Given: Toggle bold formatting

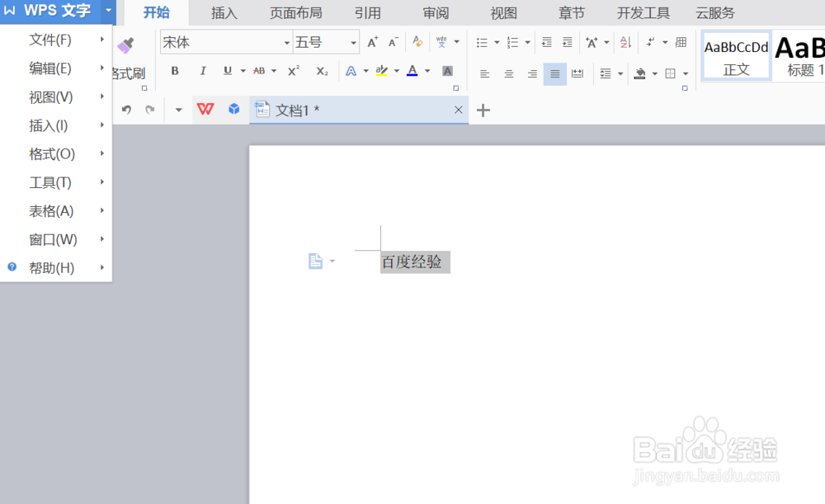Looking at the screenshot, I should [x=175, y=71].
